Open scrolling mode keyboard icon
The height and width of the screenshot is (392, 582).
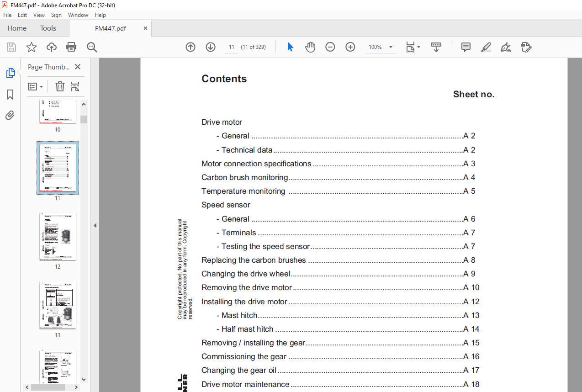pyautogui.click(x=436, y=47)
